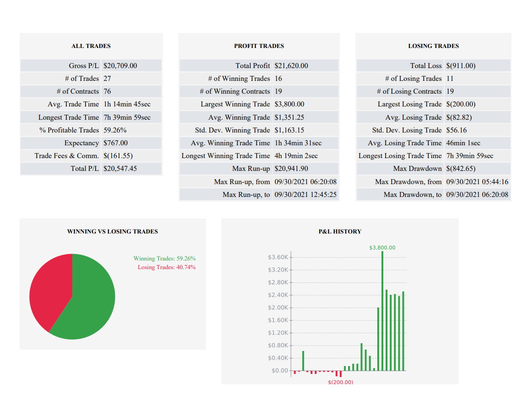Click Max Drawdown, to date 09/30/2021 06:20:08
532x393 pixels.
[477, 195]
